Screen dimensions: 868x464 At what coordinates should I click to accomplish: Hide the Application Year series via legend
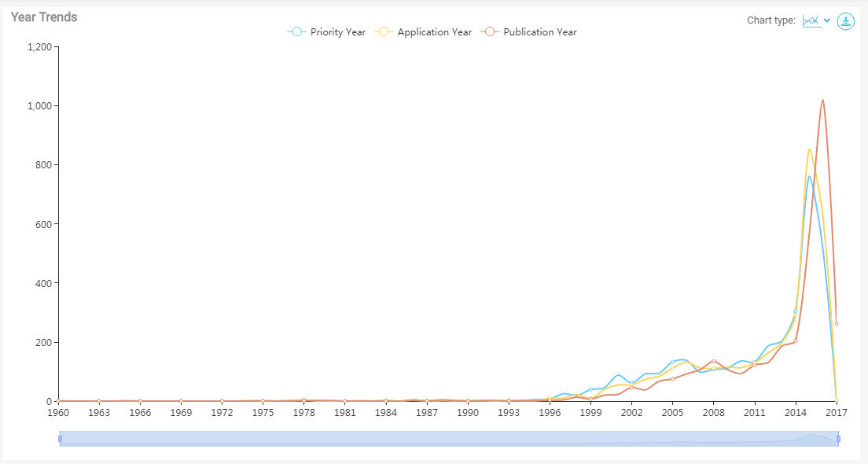point(434,32)
